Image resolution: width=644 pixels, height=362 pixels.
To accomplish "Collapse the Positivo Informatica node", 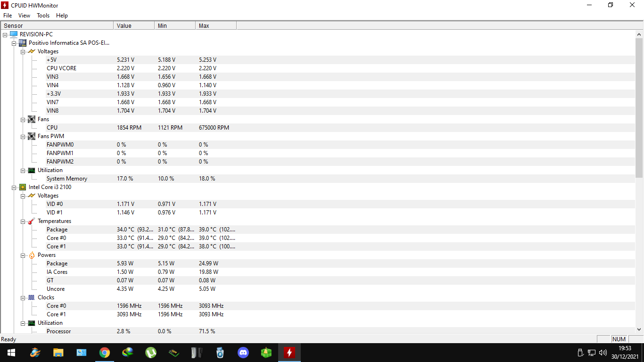I will tap(14, 43).
